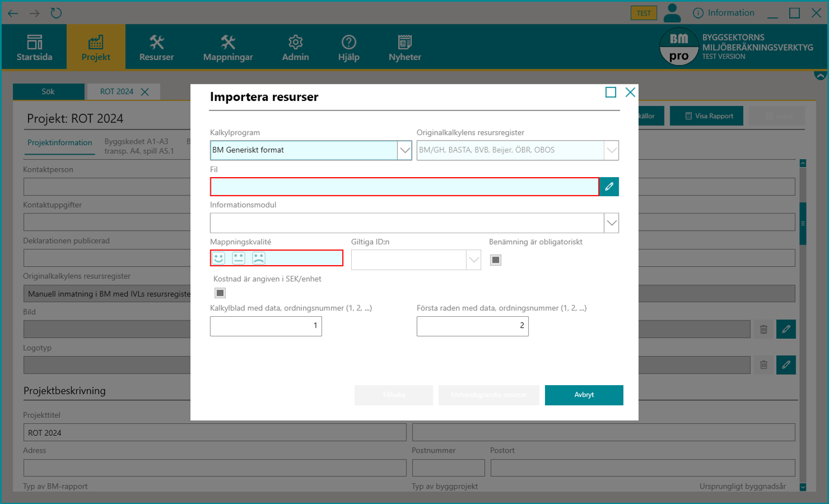The width and height of the screenshot is (829, 504).
Task: Switch to the Sök tab
Action: pyautogui.click(x=48, y=92)
